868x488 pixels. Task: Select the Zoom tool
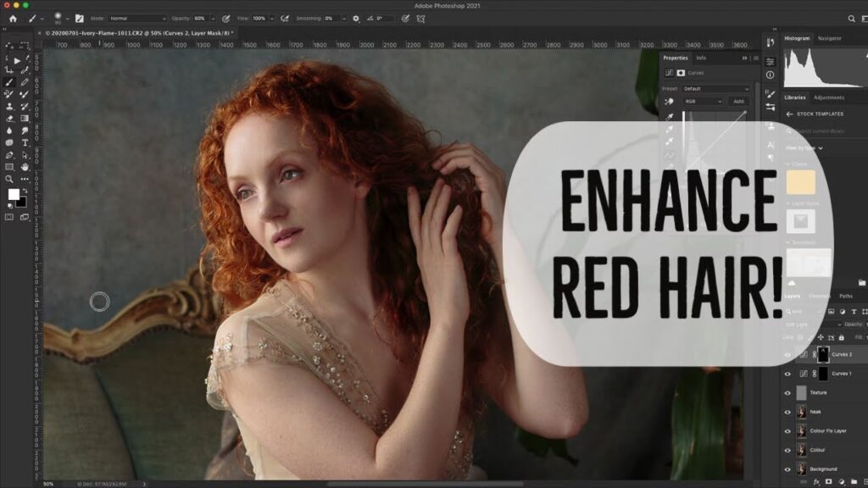tap(9, 179)
